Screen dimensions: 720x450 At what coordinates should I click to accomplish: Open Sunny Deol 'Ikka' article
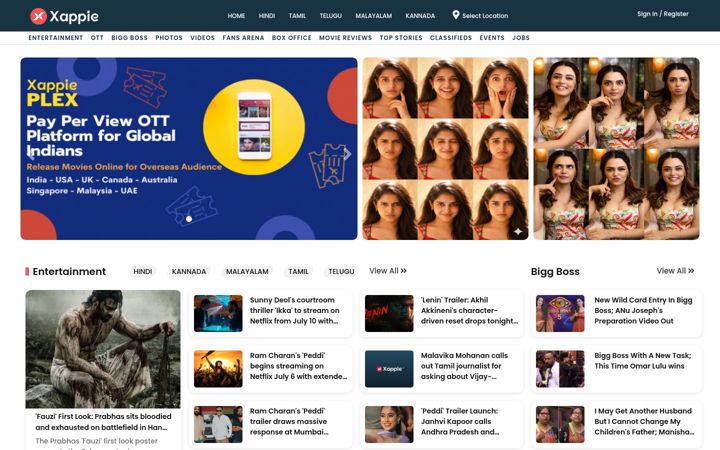click(x=295, y=310)
